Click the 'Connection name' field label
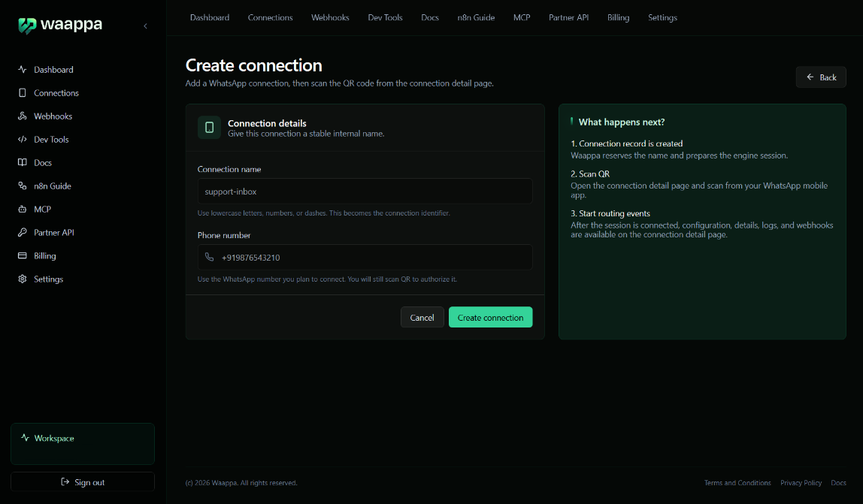 click(x=229, y=170)
